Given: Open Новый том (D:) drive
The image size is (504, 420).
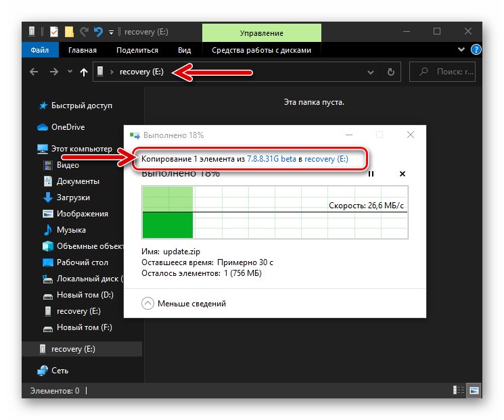Looking at the screenshot, I should 85,295.
